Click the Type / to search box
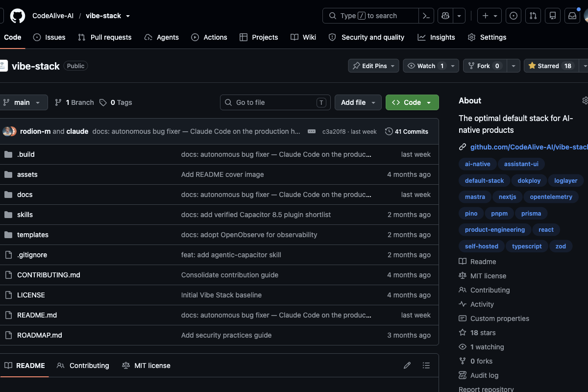588x392 pixels. [x=371, y=16]
